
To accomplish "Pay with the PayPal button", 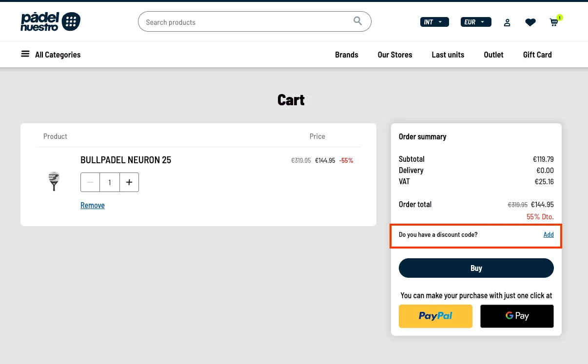I will [435, 316].
